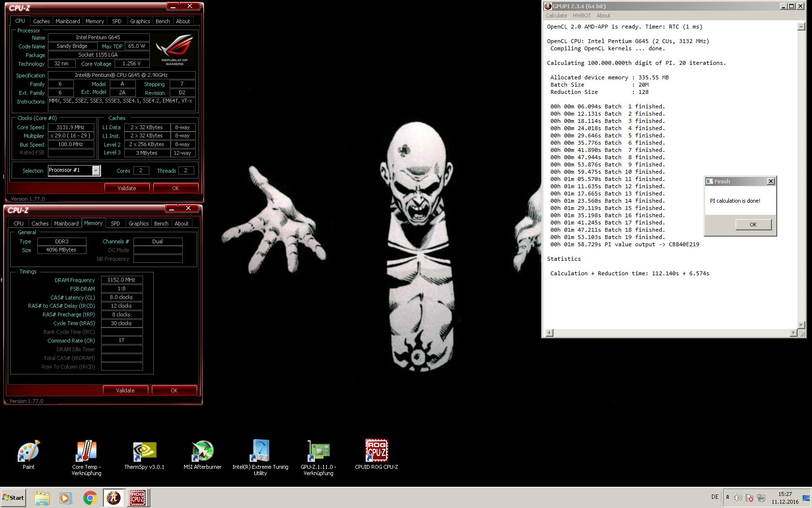This screenshot has width=812, height=508.
Task: Click GPUPI vertical scrollbar down arrow
Action: pos(801,325)
